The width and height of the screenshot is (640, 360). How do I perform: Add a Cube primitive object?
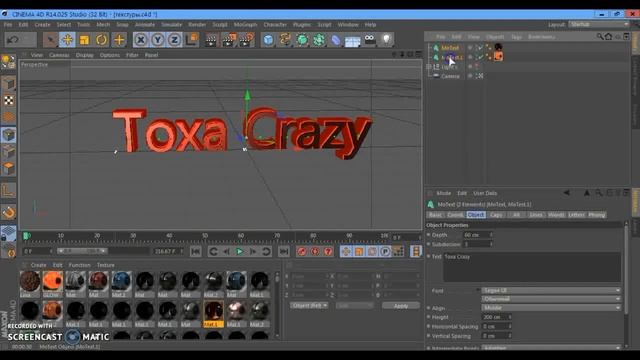coord(268,40)
